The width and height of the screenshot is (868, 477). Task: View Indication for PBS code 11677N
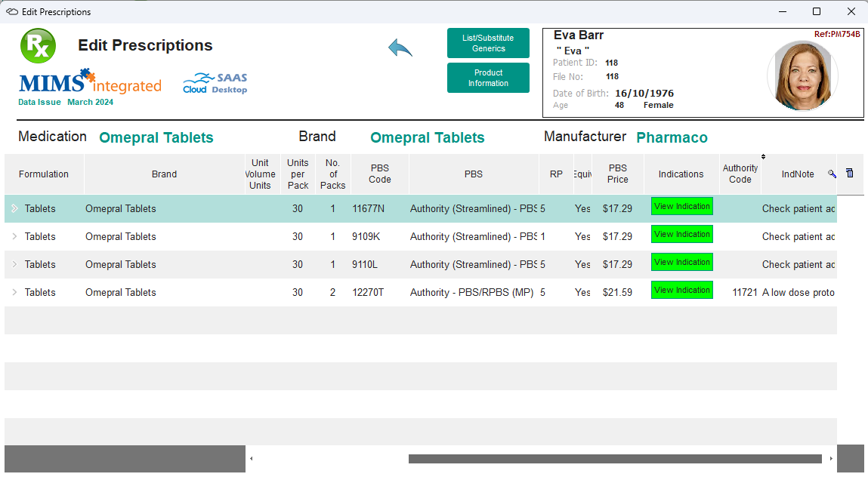coord(682,206)
